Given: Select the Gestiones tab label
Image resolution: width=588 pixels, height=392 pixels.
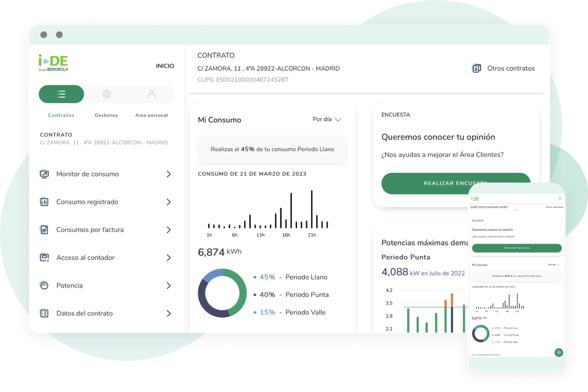Looking at the screenshot, I should (106, 115).
